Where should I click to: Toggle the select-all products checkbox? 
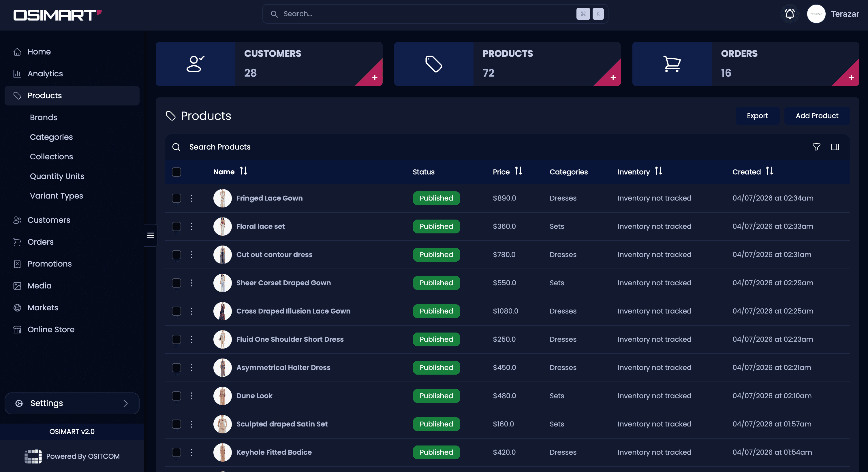(176, 172)
